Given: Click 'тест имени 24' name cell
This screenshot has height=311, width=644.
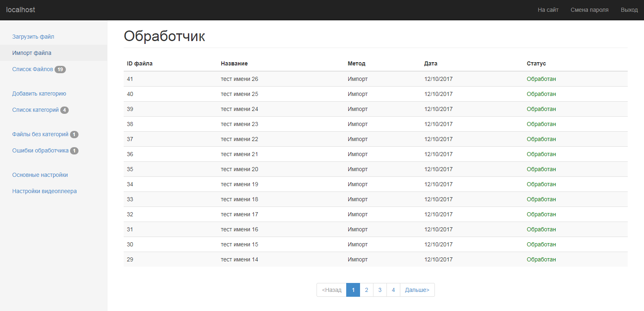Looking at the screenshot, I should tap(240, 109).
